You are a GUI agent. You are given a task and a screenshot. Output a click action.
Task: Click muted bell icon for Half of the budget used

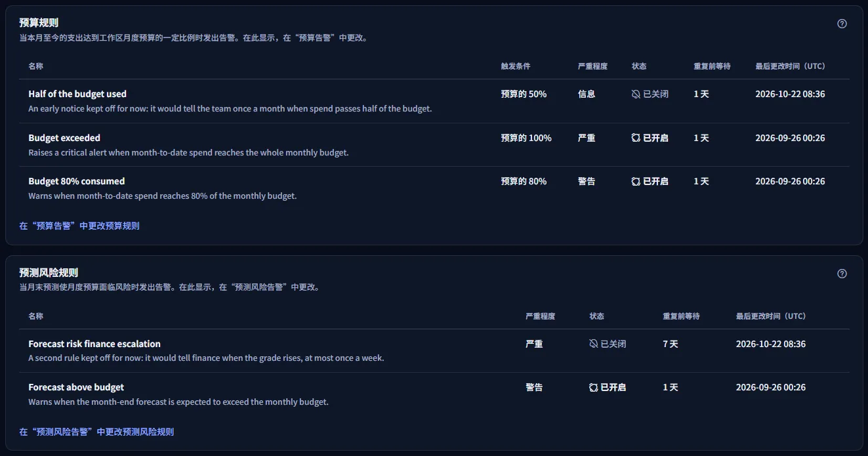(x=636, y=94)
